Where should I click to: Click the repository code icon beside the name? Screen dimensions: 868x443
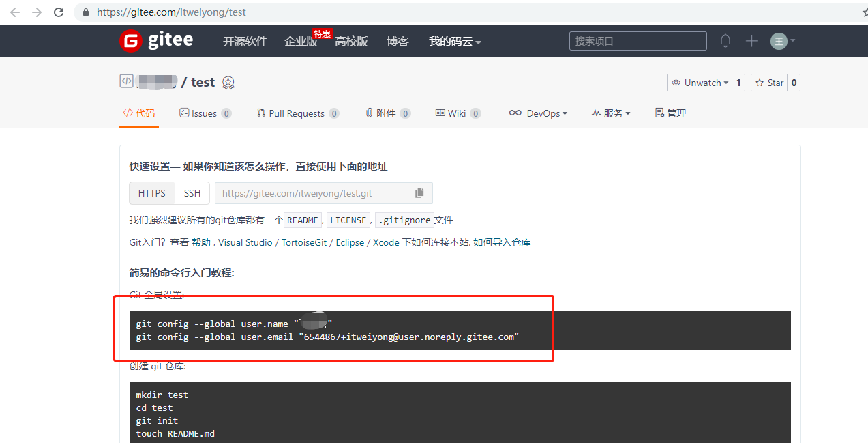(x=126, y=81)
